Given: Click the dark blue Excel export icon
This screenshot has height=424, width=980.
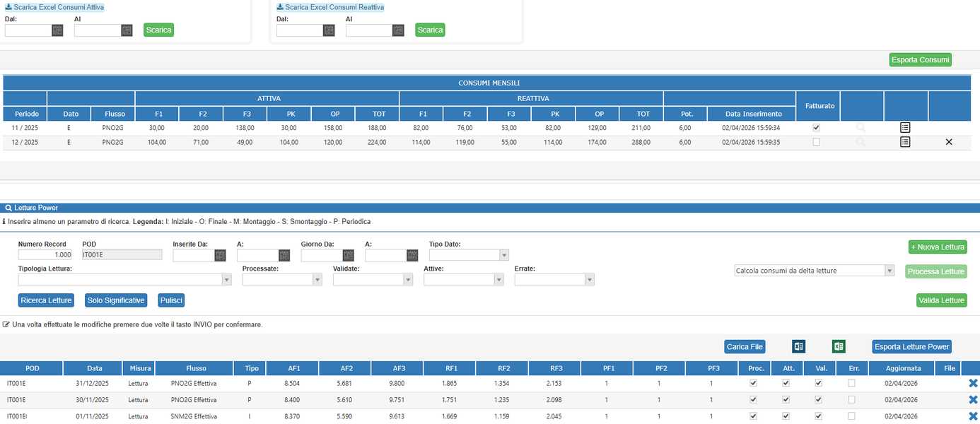Looking at the screenshot, I should 799,347.
